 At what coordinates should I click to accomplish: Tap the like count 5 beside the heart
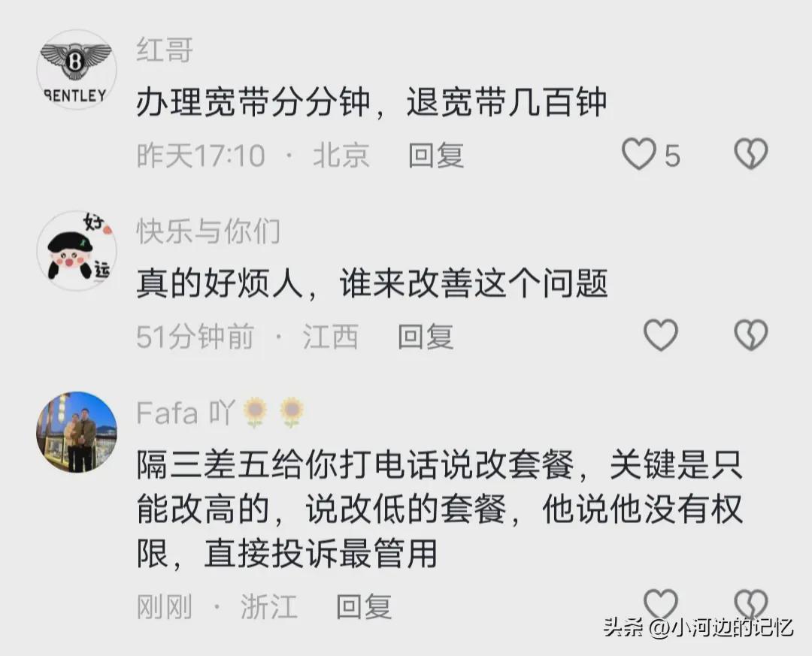[672, 155]
